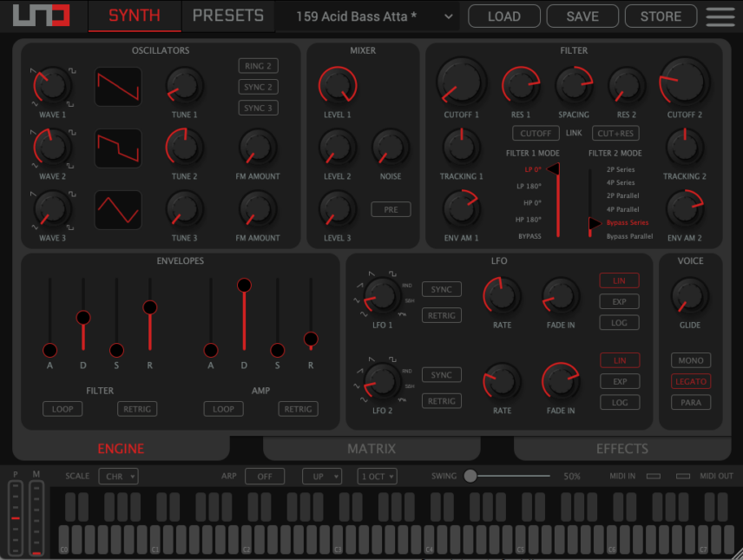The image size is (743, 560).
Task: Click the Swing slider handle
Action: [470, 476]
